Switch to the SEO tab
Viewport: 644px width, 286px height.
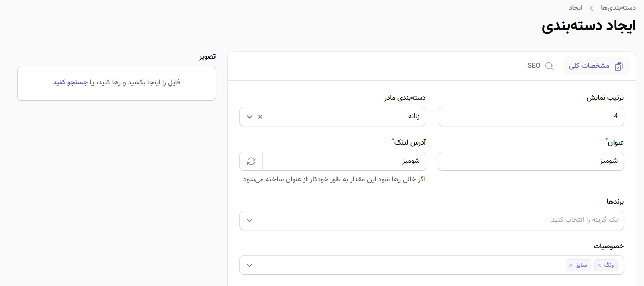[540, 66]
